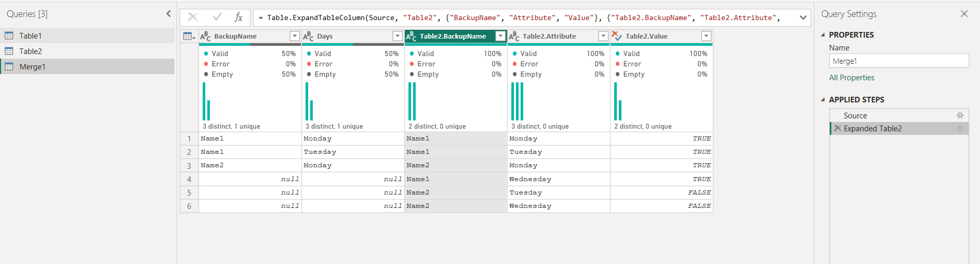Screen dimensions: 980x264
Task: Open the Days column filter dropdown
Action: pyautogui.click(x=398, y=36)
